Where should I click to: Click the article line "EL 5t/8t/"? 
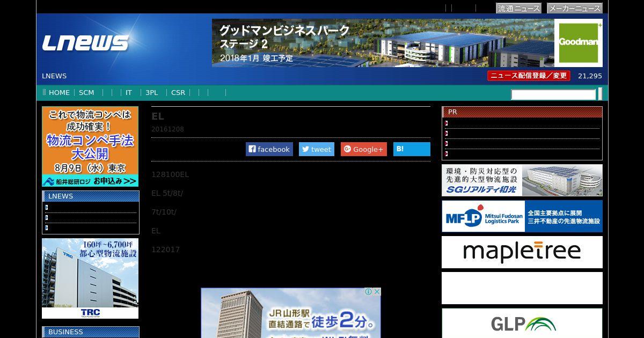[167, 193]
